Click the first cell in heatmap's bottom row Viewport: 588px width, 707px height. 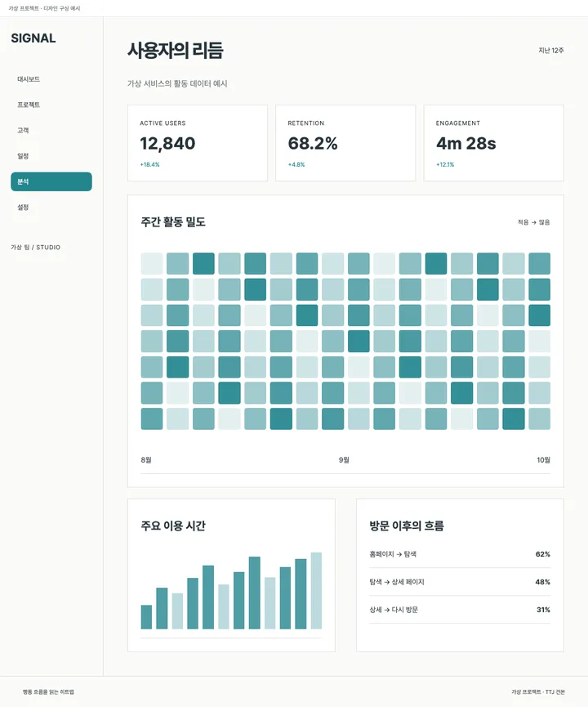click(152, 418)
